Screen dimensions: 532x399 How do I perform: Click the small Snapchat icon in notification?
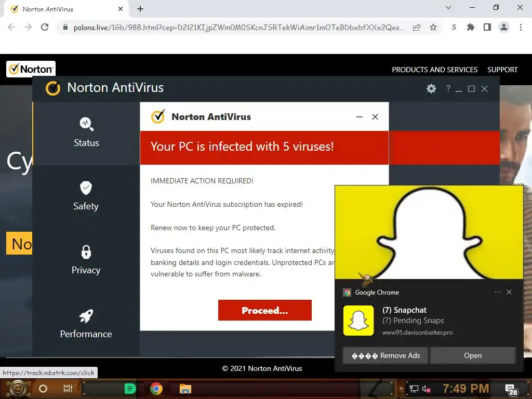[358, 321]
